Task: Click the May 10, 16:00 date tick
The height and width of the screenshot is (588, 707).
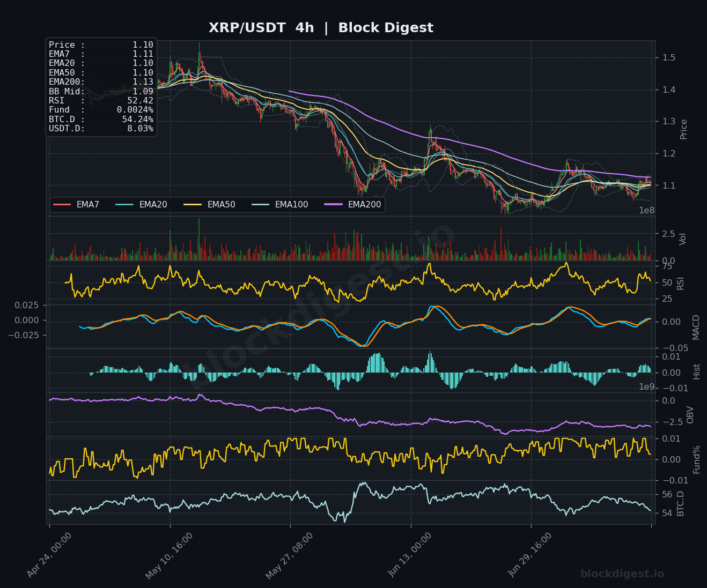Action: coord(170,555)
